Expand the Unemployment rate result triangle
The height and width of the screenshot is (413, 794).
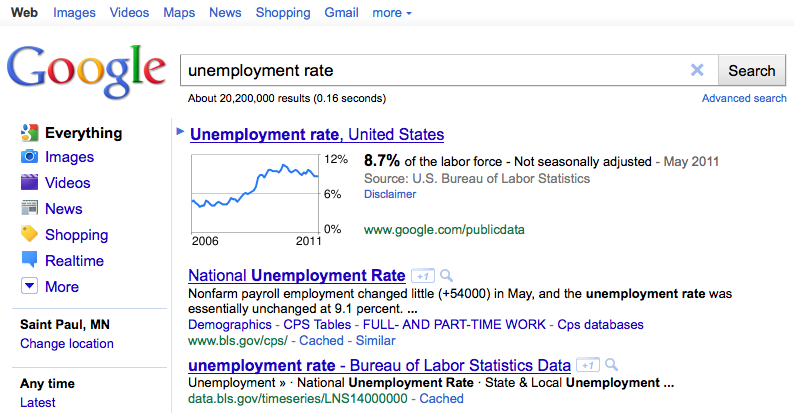pyautogui.click(x=180, y=132)
